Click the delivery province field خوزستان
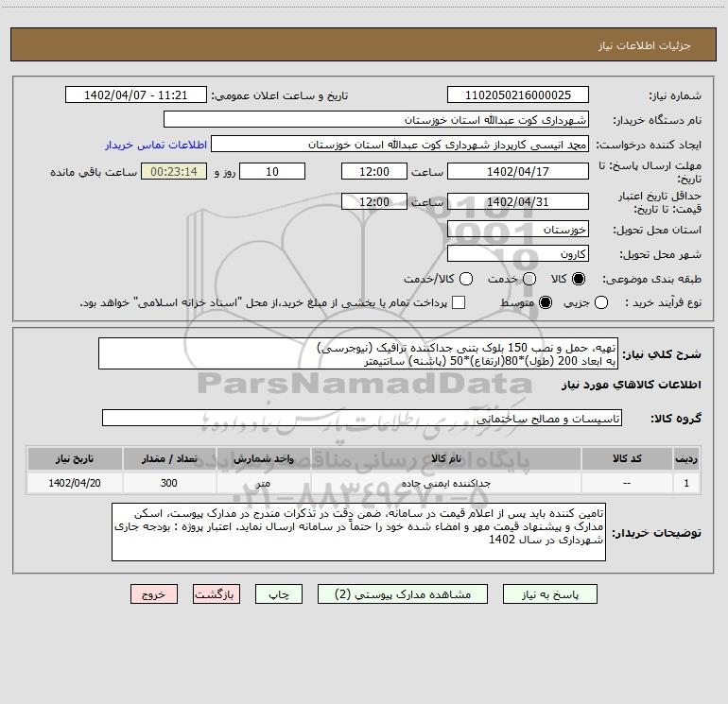The height and width of the screenshot is (704, 728). click(x=518, y=229)
